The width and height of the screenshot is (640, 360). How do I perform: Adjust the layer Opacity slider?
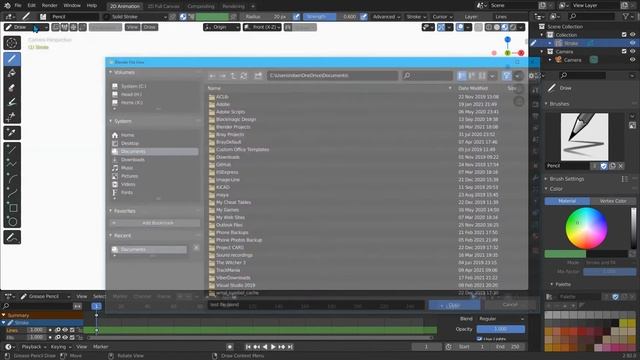click(x=500, y=329)
